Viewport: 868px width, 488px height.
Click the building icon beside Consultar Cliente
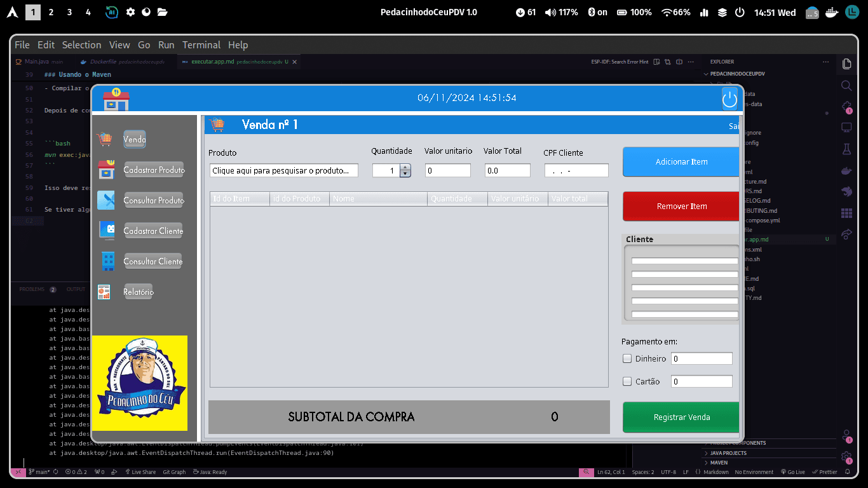click(108, 261)
